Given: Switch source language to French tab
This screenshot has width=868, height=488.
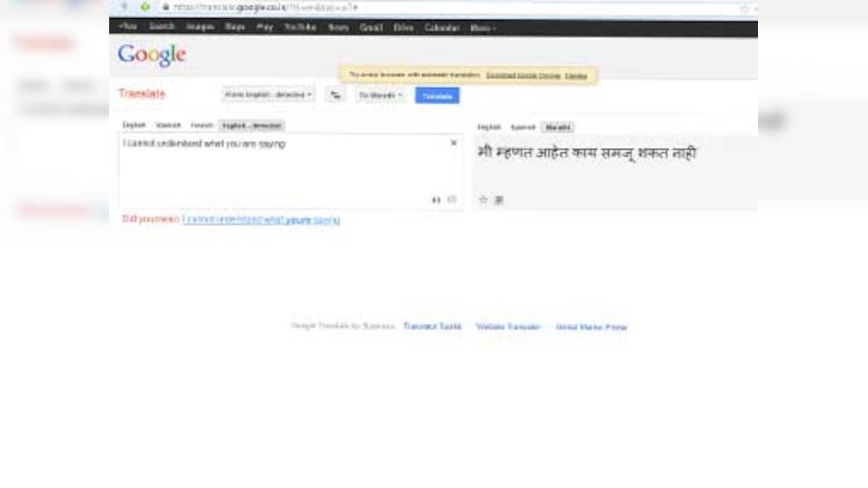Looking at the screenshot, I should point(202,126).
